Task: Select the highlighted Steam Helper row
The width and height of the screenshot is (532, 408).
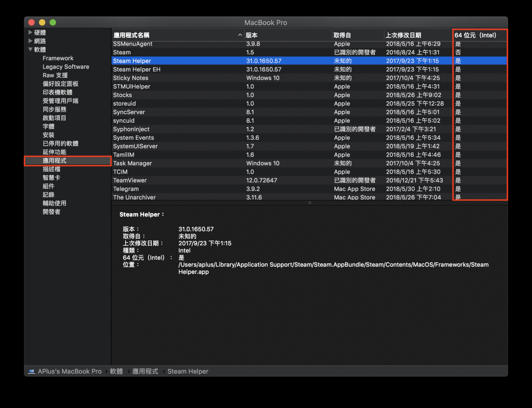Action: coord(309,61)
